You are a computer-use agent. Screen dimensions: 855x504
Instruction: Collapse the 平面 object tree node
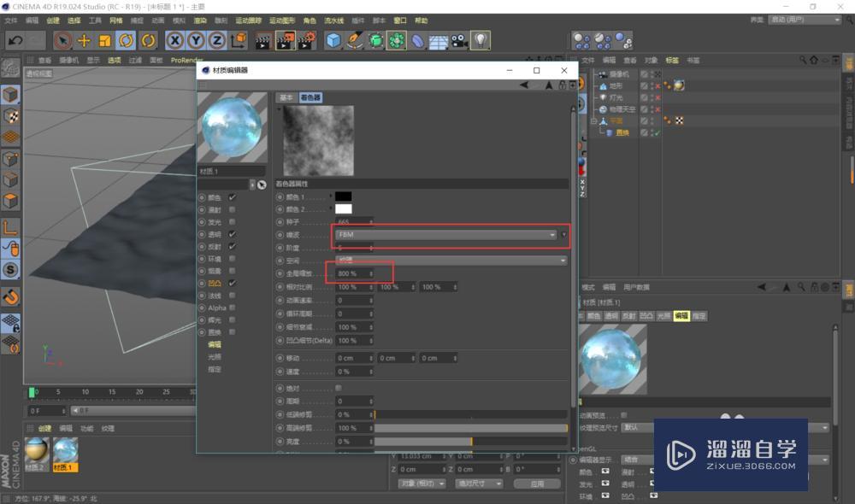point(594,121)
